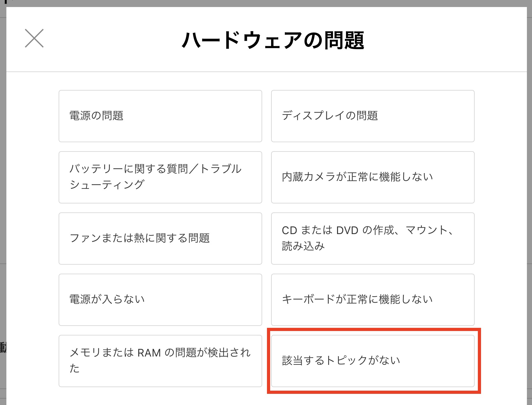Tap the power problem tile 電源の問題
Image resolution: width=532 pixels, height=405 pixels.
[160, 116]
